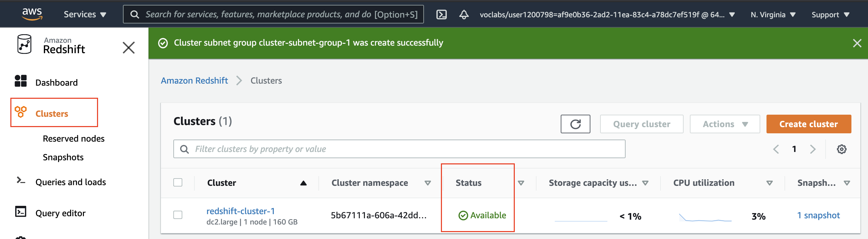868x239 pixels.
Task: Sort by Cluster namespace column arrow
Action: point(428,183)
